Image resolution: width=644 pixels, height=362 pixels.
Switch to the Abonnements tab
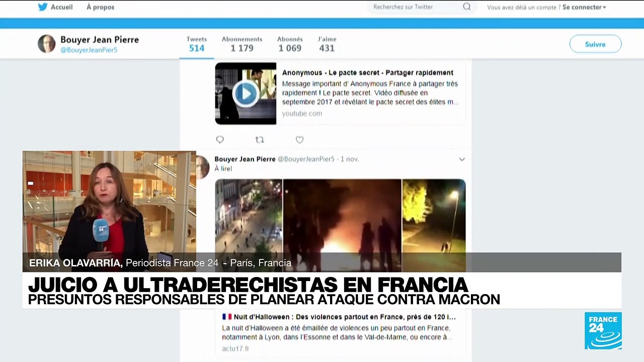[x=242, y=44]
